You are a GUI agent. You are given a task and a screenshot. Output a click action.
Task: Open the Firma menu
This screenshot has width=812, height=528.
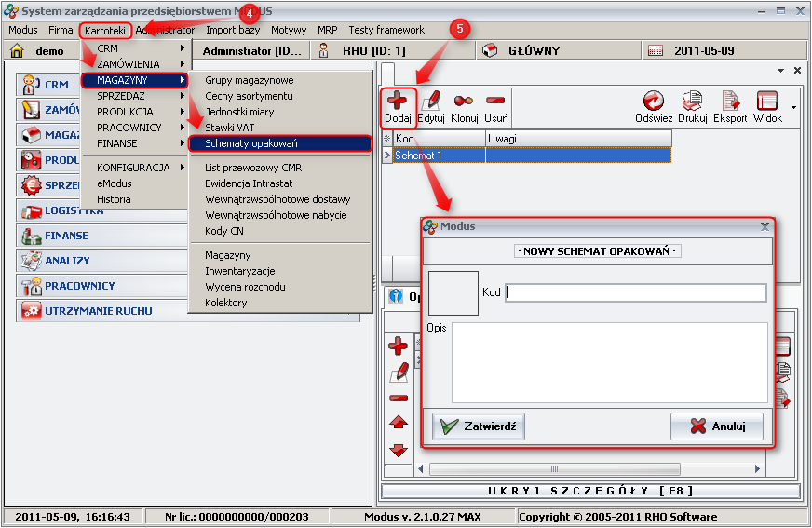coord(61,30)
